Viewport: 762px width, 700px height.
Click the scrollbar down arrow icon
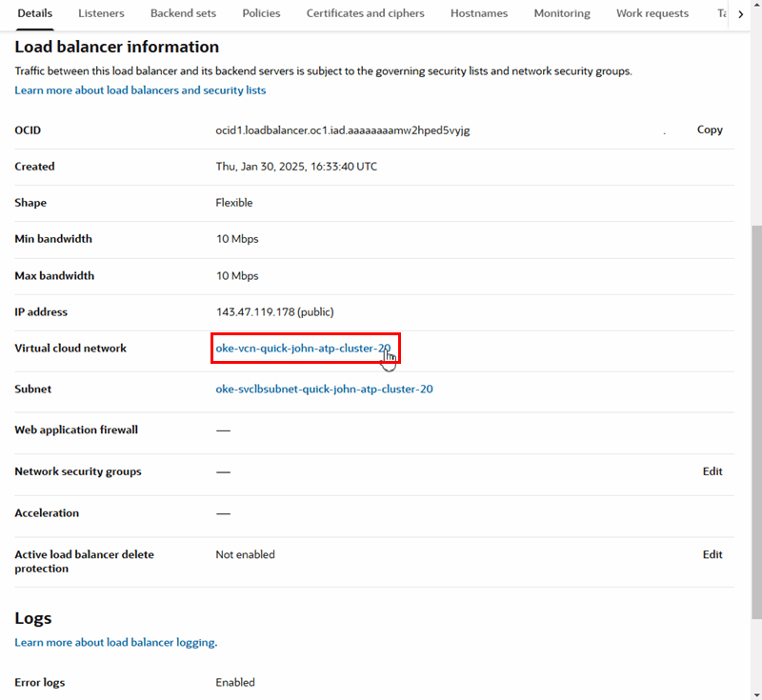pyautogui.click(x=754, y=693)
